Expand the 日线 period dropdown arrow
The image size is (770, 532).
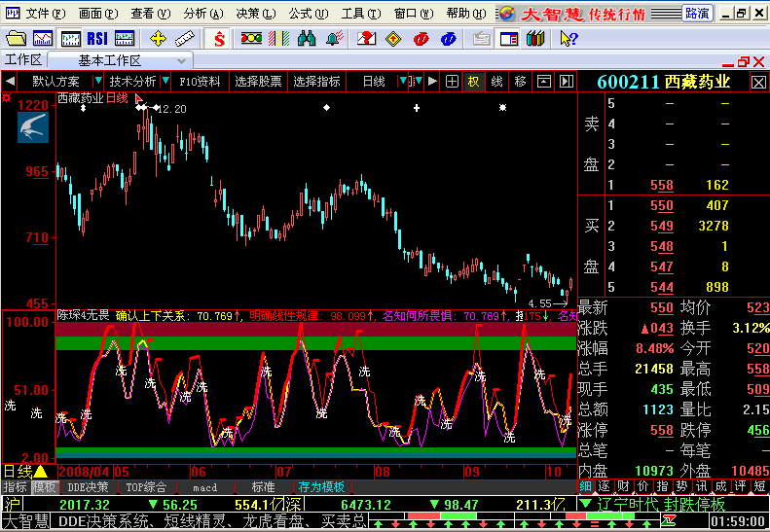pos(403,81)
